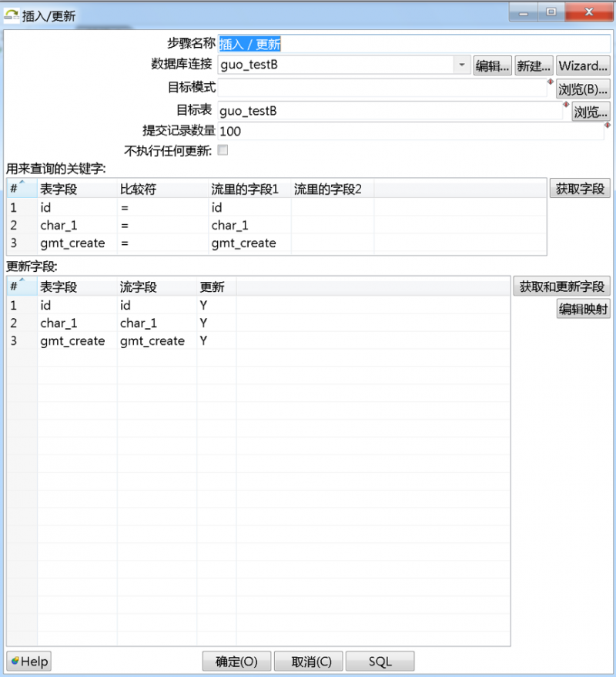
Task: Click the SQL button at the bottom
Action: point(380,661)
